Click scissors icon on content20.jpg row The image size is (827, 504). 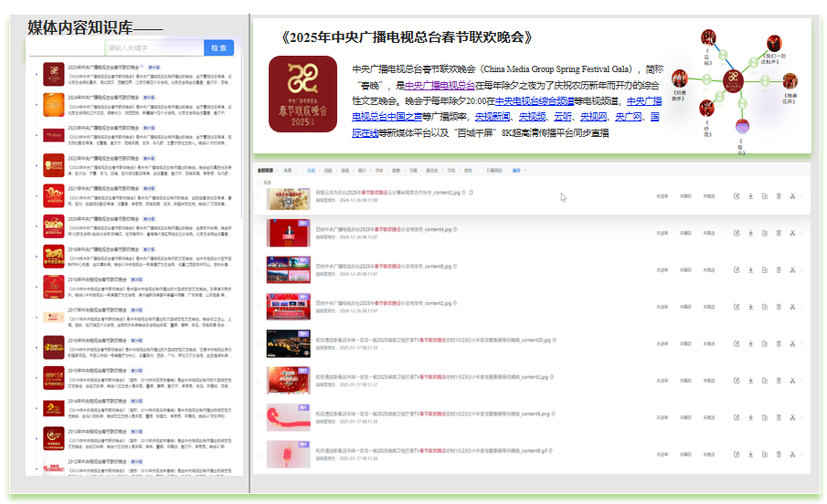coord(792,343)
